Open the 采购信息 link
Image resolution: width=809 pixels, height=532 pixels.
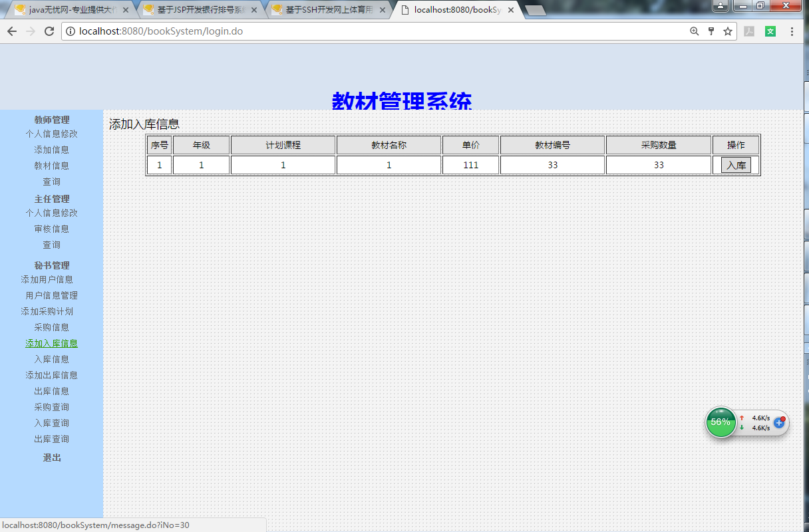pyautogui.click(x=52, y=327)
